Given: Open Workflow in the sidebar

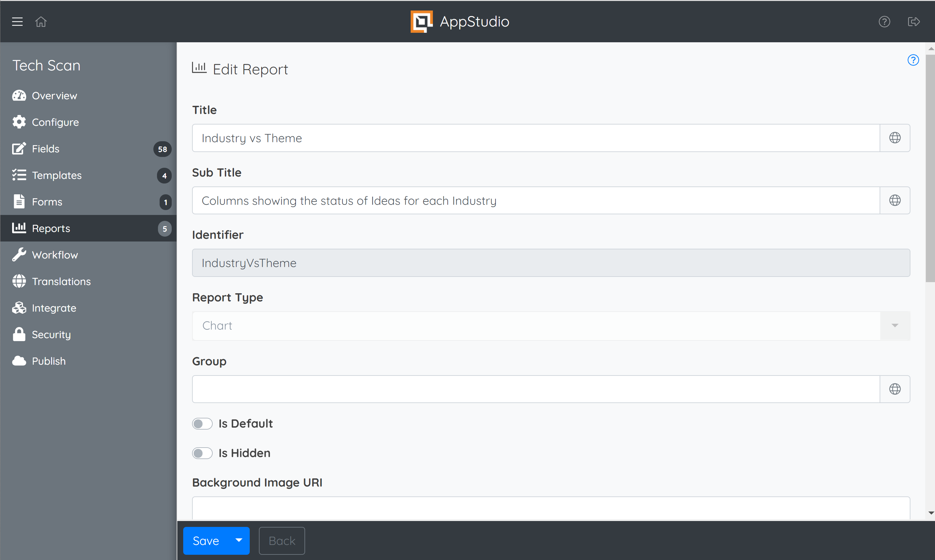Looking at the screenshot, I should 88,255.
